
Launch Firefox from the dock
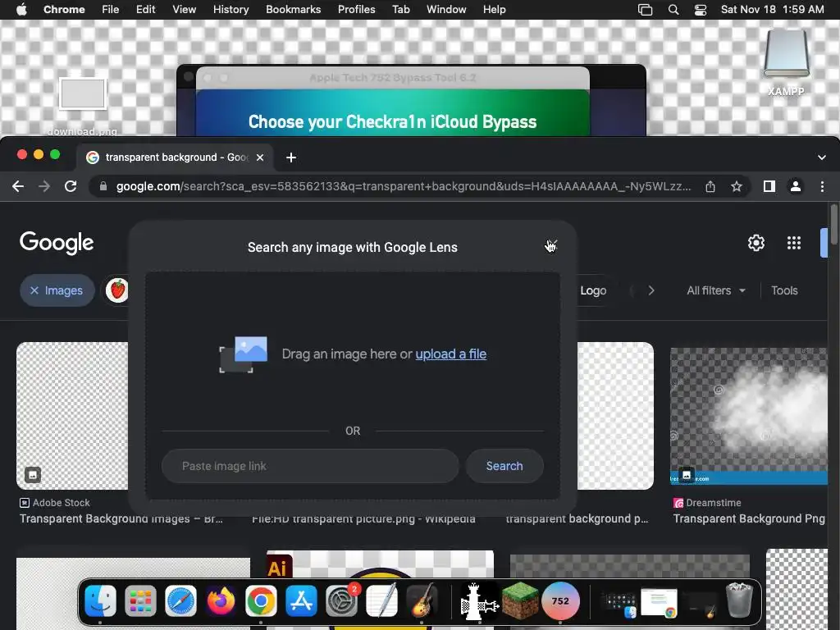click(x=221, y=600)
